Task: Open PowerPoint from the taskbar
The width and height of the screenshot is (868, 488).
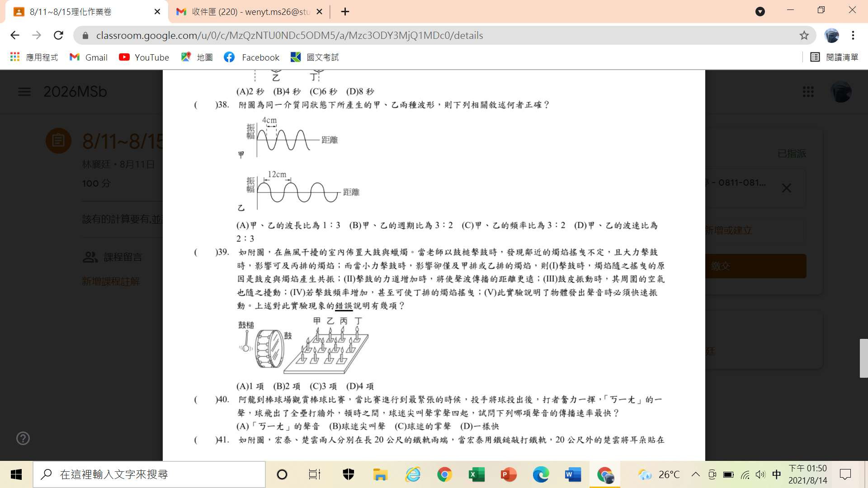Action: [509, 474]
